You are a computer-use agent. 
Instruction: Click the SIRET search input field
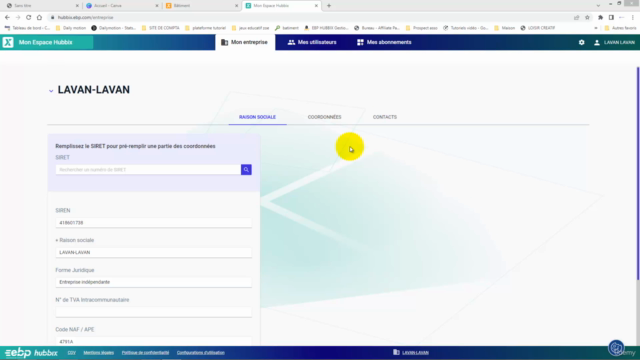tap(148, 170)
